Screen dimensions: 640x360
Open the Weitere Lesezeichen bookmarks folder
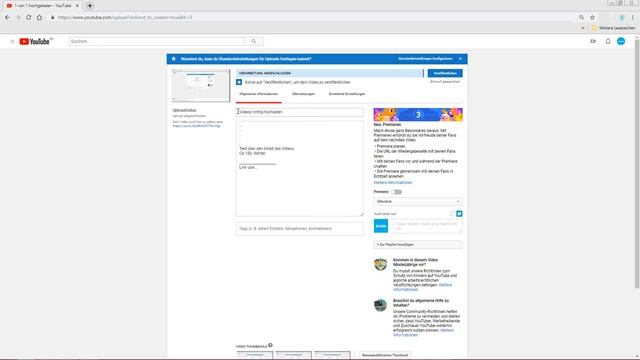613,28
